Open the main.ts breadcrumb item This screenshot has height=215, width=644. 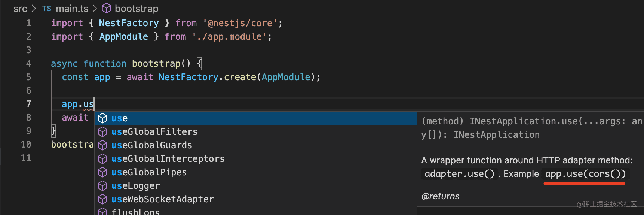pos(72,9)
